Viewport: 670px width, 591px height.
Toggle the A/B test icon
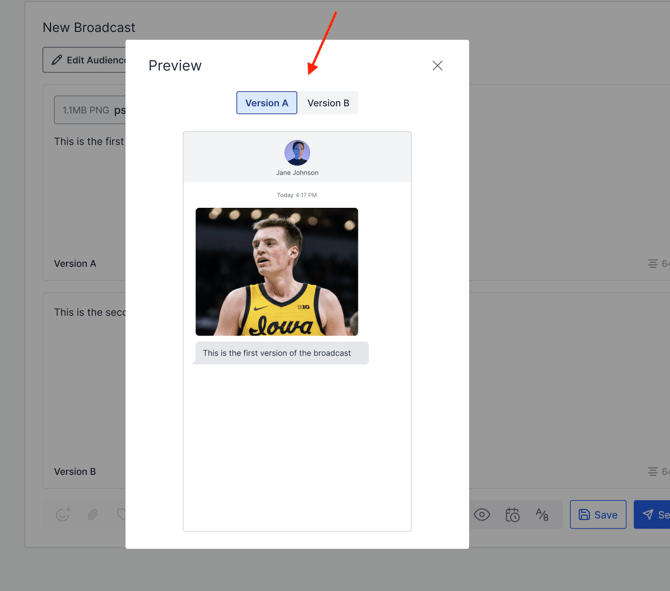(542, 515)
